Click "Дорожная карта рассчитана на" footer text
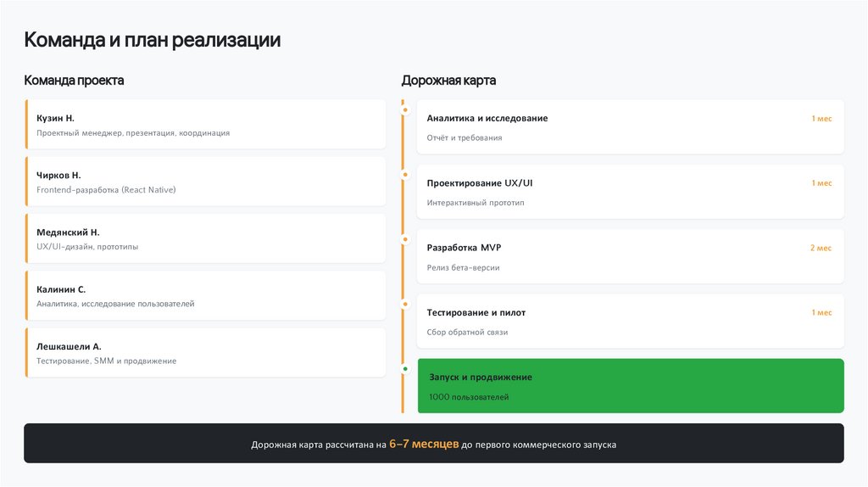Viewport: 868px width, 487px height. click(319, 445)
